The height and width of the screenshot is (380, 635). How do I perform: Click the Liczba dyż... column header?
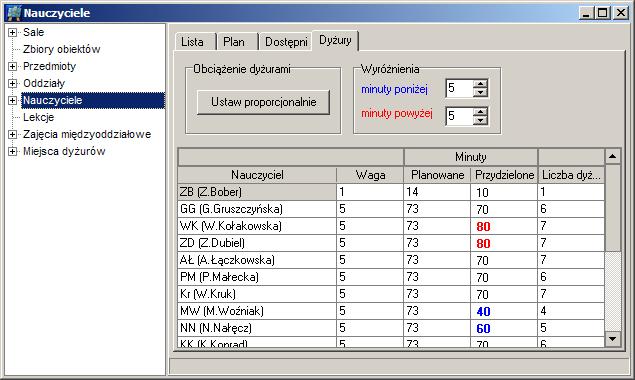click(x=571, y=175)
